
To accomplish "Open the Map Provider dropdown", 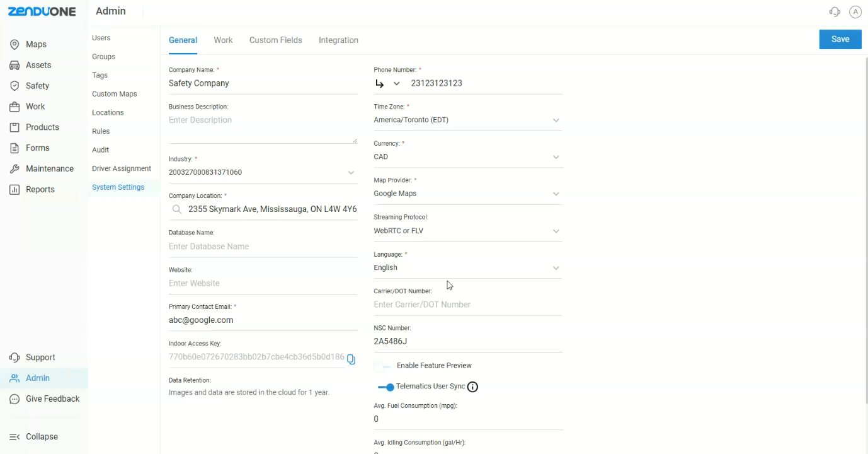I will (x=556, y=194).
